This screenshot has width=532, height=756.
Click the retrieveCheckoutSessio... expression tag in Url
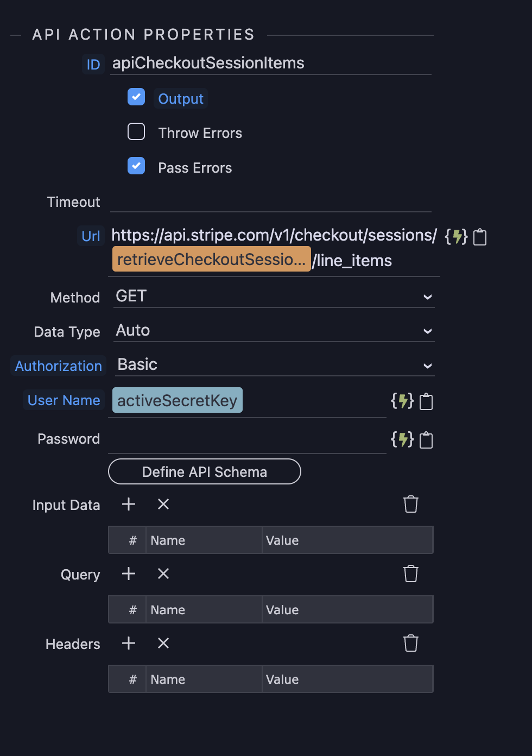click(x=212, y=259)
